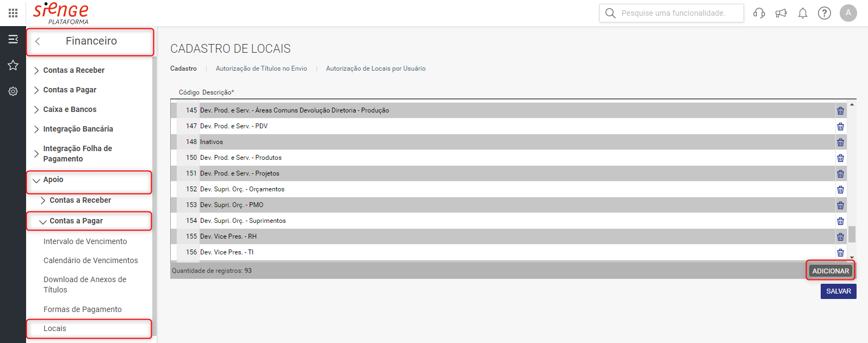Screen dimensions: 868x343
Task: Open Formas de Pagamento menu item
Action: tap(83, 309)
